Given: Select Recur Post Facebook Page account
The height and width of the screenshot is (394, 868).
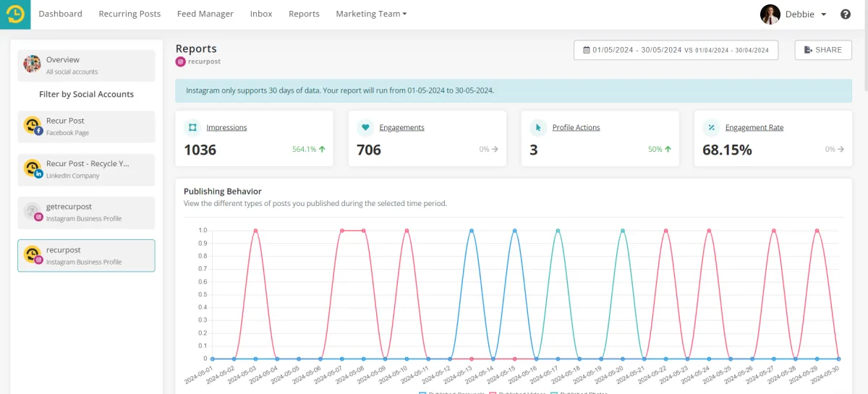Looking at the screenshot, I should point(86,127).
